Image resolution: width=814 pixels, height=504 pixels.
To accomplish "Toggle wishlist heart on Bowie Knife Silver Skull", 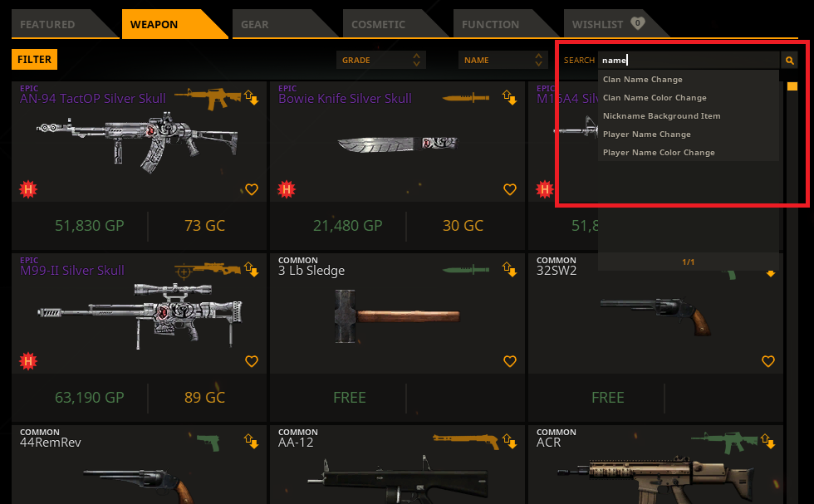I will [x=510, y=189].
